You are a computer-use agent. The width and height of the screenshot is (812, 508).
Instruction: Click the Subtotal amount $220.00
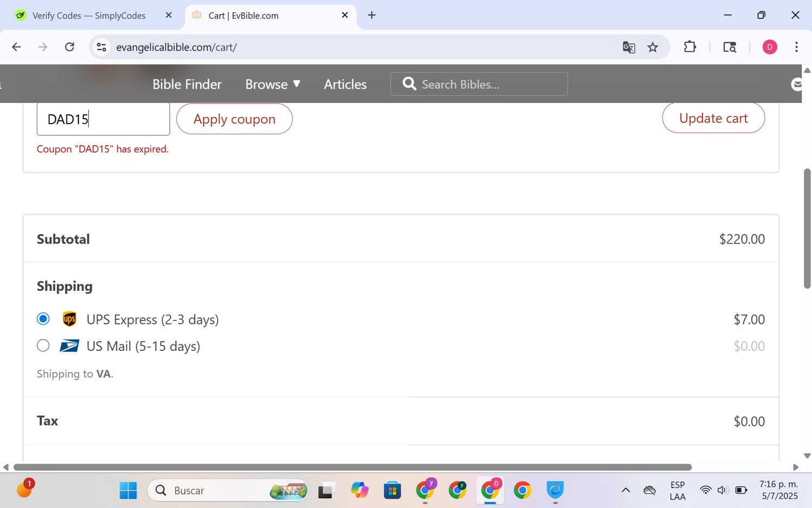point(742,239)
